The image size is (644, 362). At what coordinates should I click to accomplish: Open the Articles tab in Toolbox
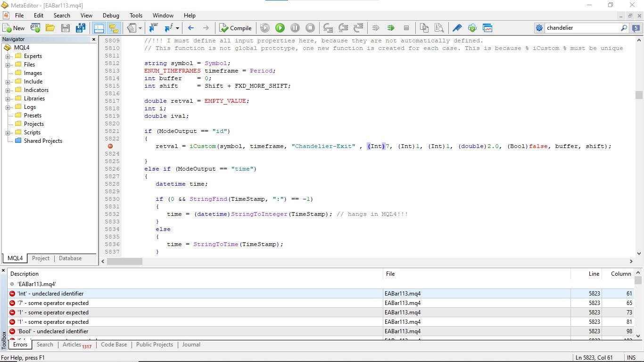[x=77, y=345]
